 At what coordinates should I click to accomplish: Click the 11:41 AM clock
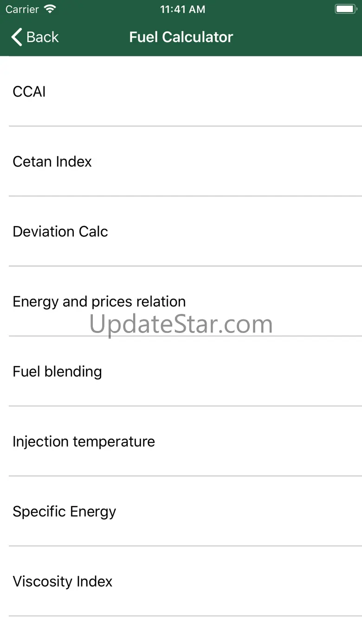[182, 9]
